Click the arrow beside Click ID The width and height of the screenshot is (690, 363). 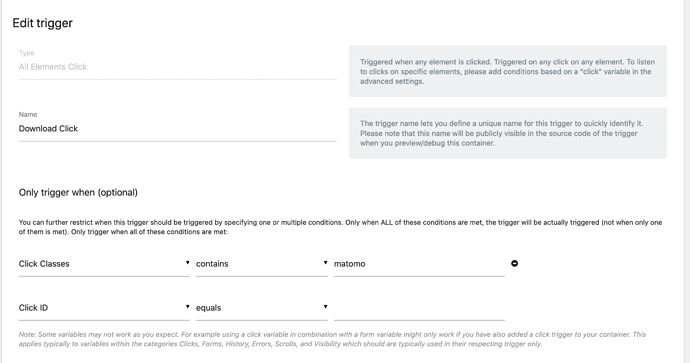(187, 307)
